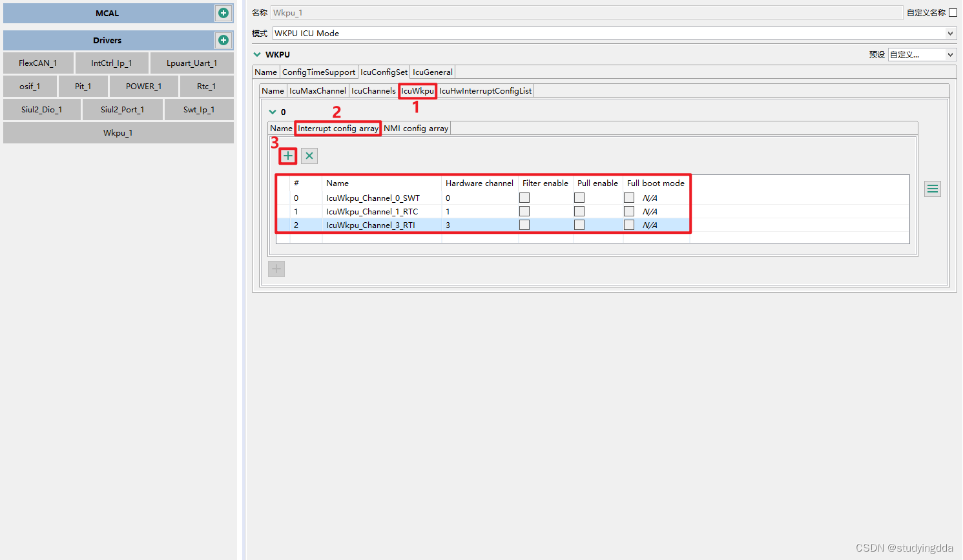Click Filter enable column header
This screenshot has height=560, width=963.
click(x=545, y=183)
